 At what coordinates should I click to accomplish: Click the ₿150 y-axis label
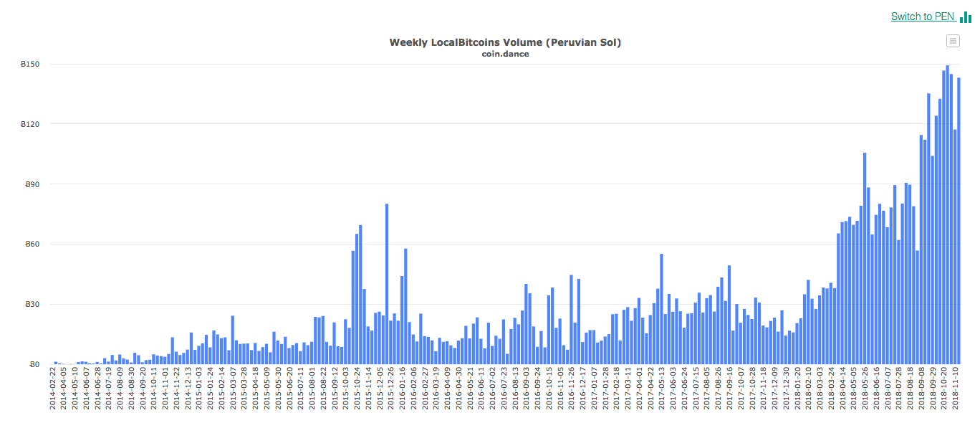click(x=30, y=65)
